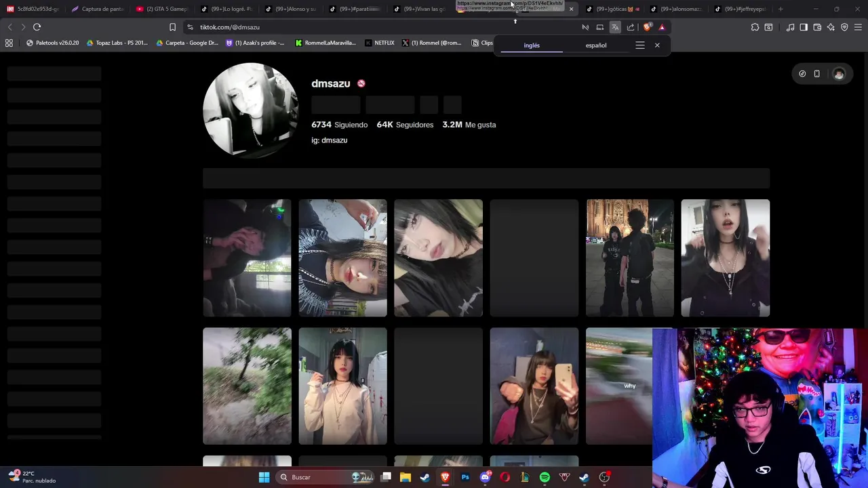Screen dimensions: 868x488
Task: Open Photoshop from taskbar
Action: click(x=465, y=477)
